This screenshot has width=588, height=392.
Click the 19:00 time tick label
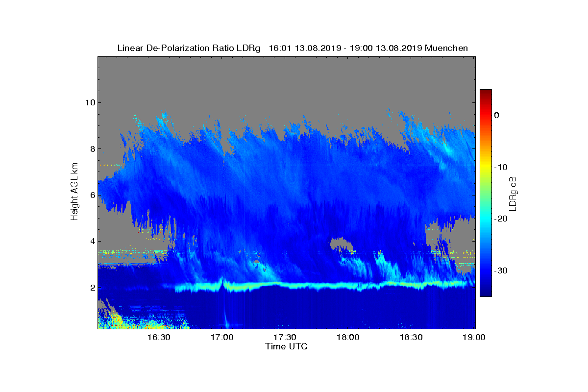tap(474, 337)
